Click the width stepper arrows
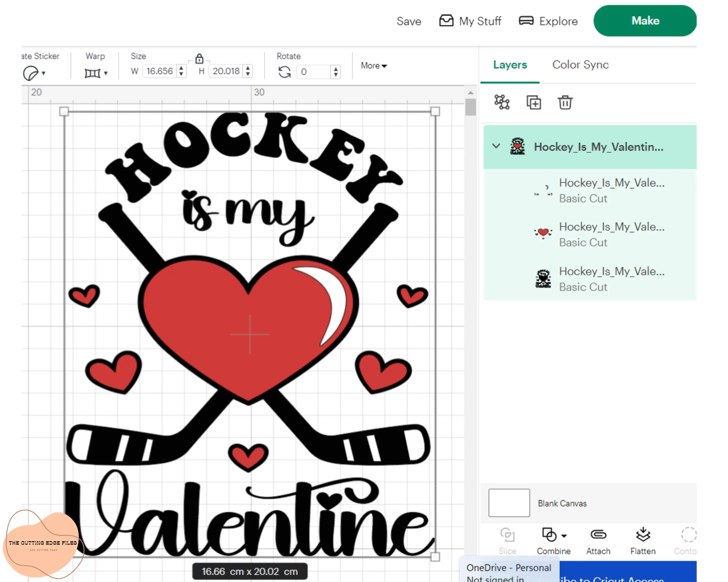 click(x=181, y=71)
